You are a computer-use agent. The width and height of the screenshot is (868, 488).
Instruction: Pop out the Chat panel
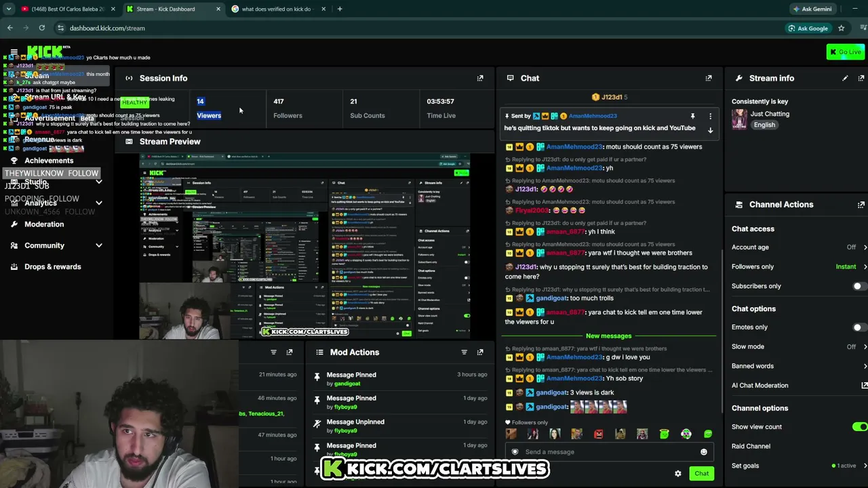tap(709, 78)
